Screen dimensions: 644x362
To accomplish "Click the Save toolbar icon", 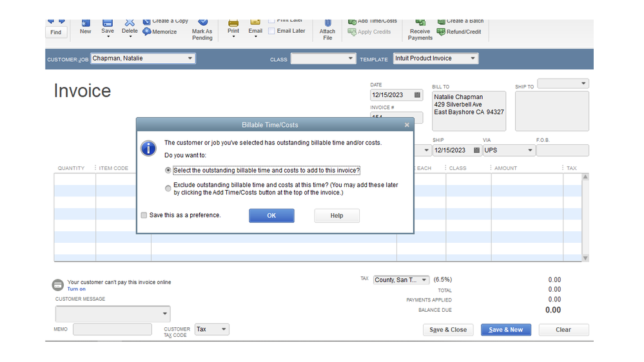I will 108,23.
